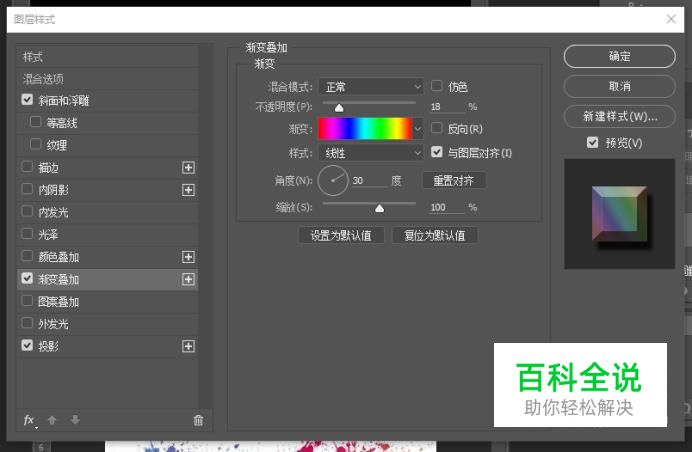
Task: Click the 复位为默认值 button
Action: (x=435, y=235)
